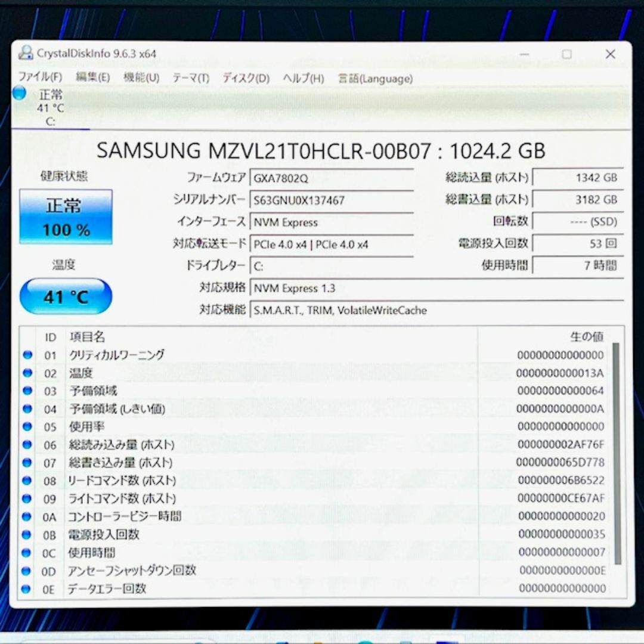Open the 言語(Language) menu
The height and width of the screenshot is (644, 644).
coord(376,79)
